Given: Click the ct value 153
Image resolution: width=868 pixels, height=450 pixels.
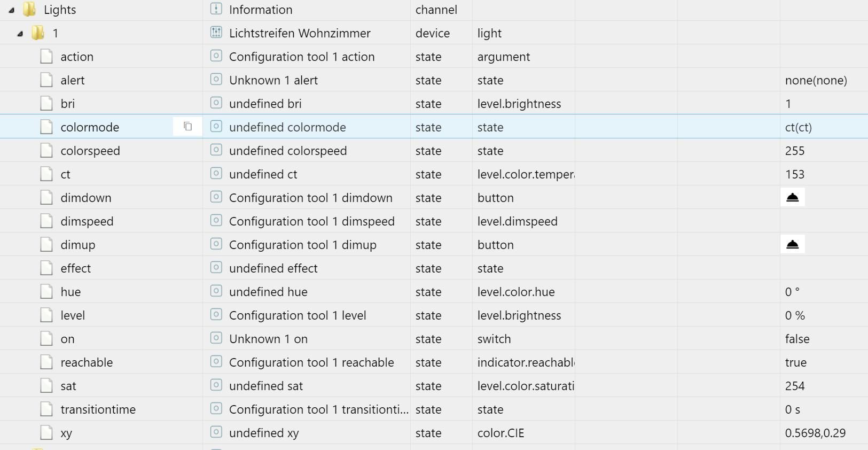Looking at the screenshot, I should [795, 174].
